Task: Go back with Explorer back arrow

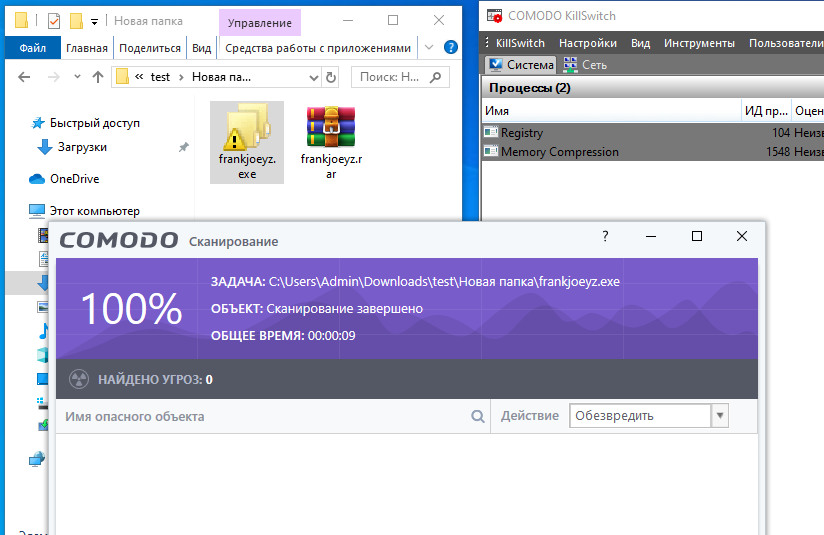Action: coord(24,77)
